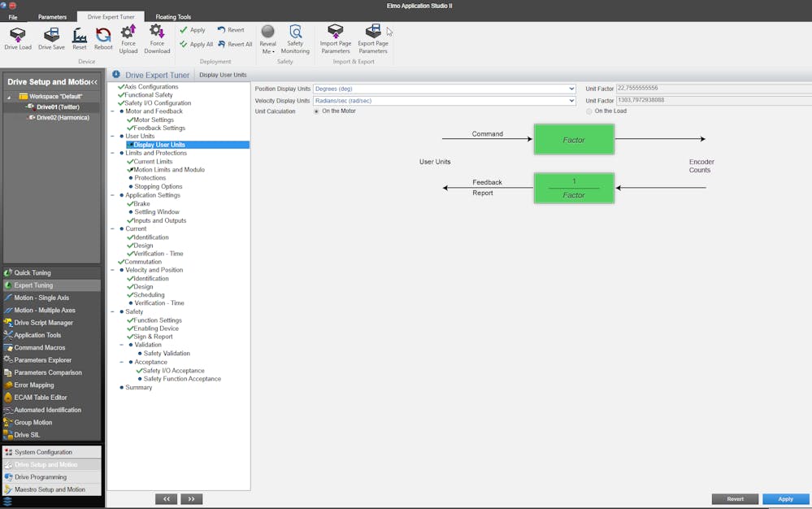
Task: Collapse the Drive Setup and Motion panel
Action: point(93,82)
